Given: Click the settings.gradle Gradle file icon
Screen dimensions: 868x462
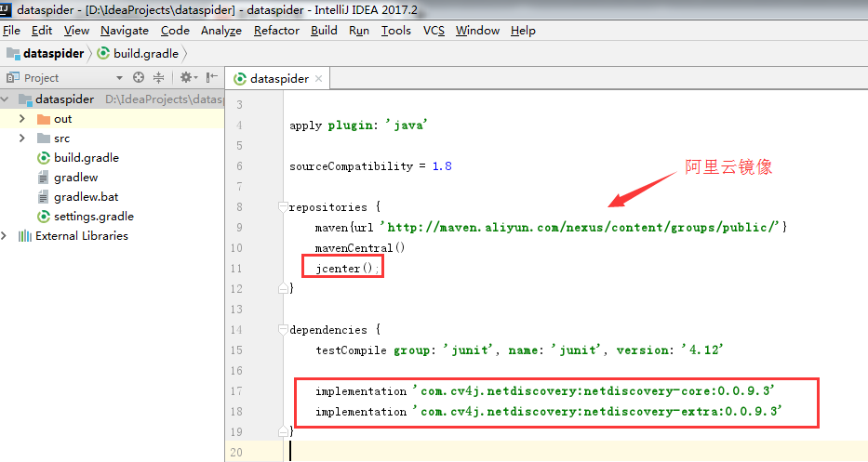Looking at the screenshot, I should 44,217.
